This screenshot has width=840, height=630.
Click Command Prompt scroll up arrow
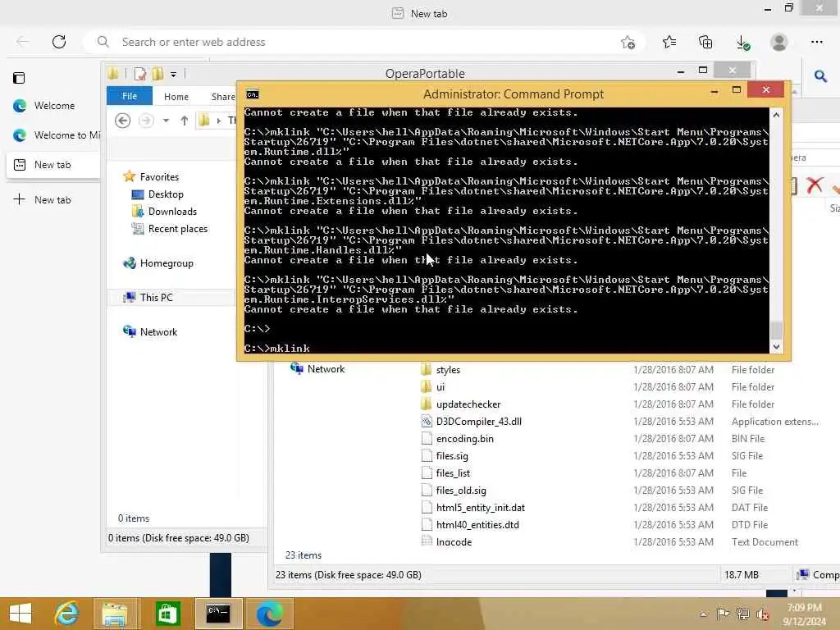(776, 115)
